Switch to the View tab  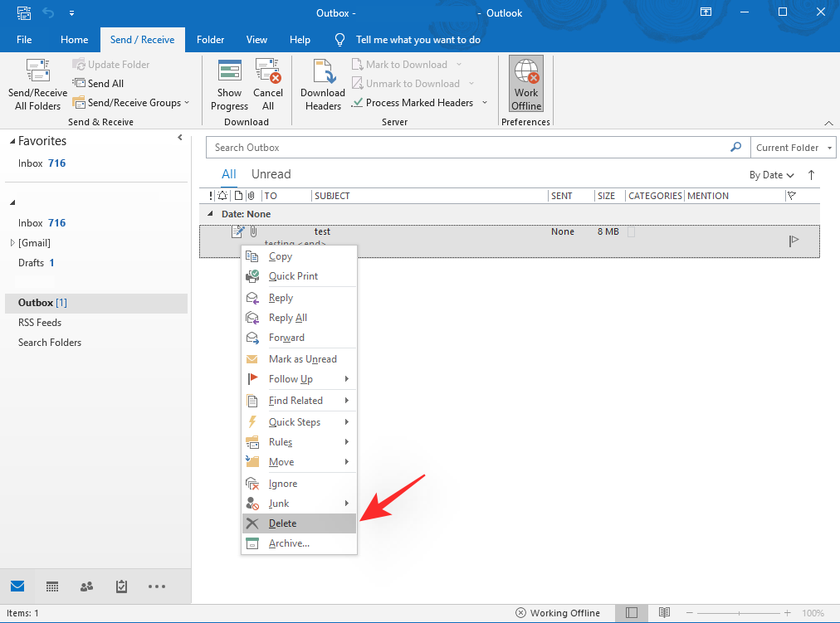256,40
